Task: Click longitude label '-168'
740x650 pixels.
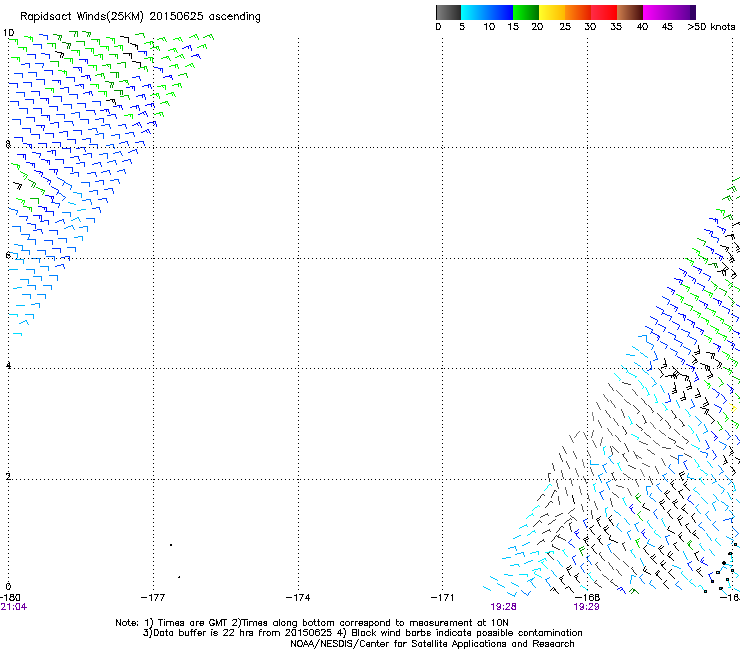Action: [588, 598]
